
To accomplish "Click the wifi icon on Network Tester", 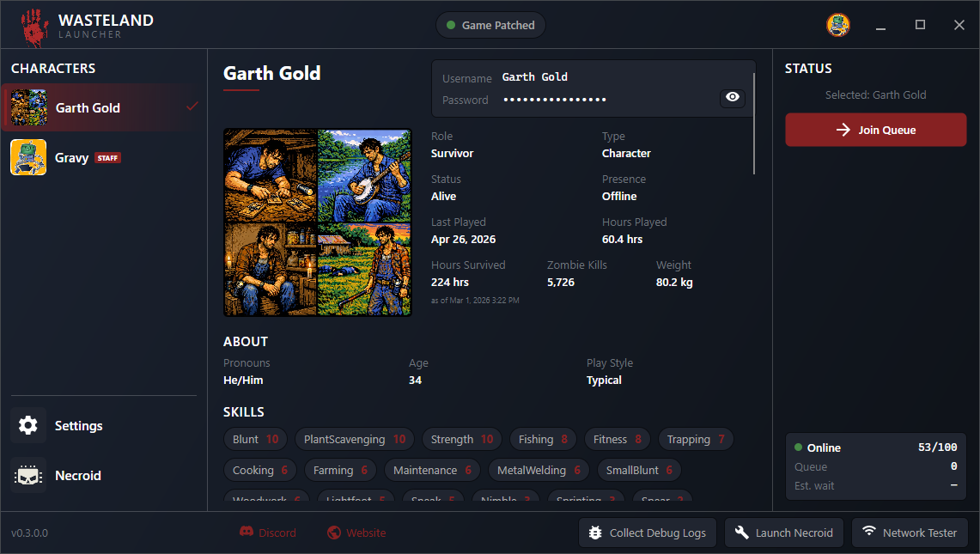I will click(x=868, y=531).
